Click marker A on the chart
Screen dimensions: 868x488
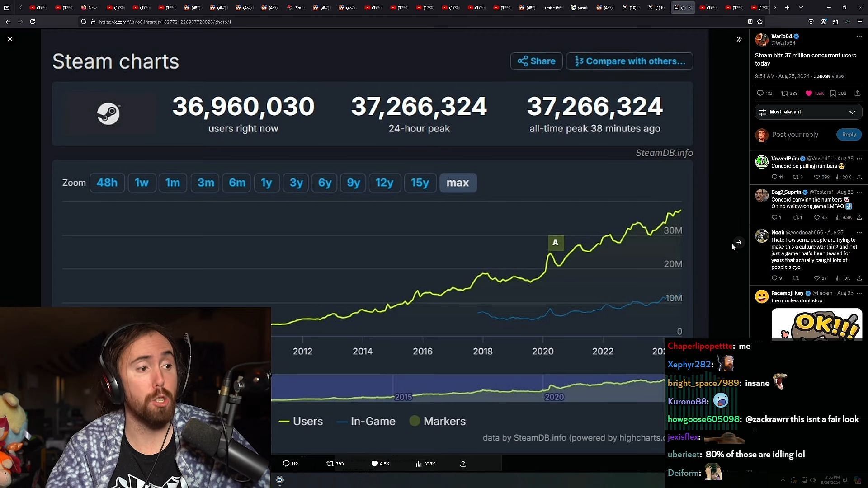pos(556,243)
